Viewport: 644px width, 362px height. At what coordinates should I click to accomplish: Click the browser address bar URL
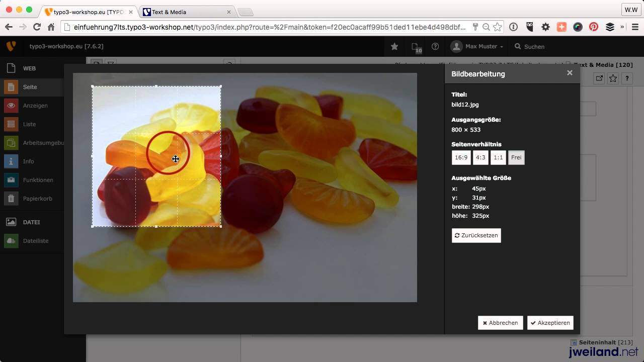pyautogui.click(x=270, y=27)
